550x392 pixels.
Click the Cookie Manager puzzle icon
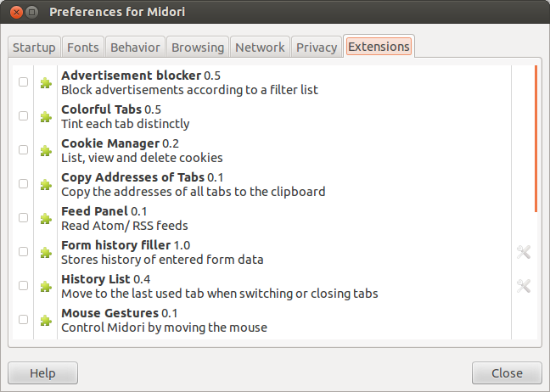46,150
